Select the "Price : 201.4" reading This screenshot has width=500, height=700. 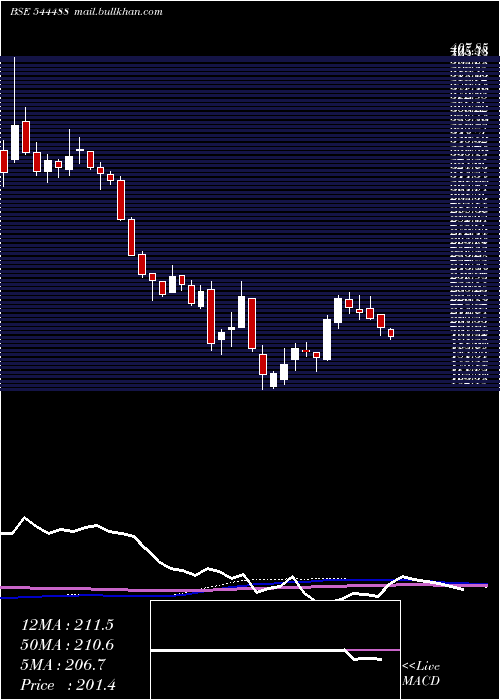pyautogui.click(x=68, y=685)
